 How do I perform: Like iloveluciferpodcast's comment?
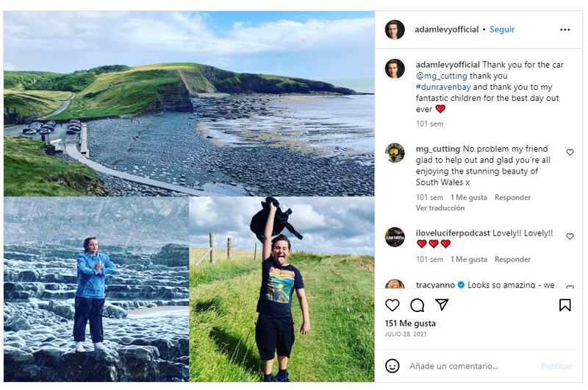[x=570, y=237]
